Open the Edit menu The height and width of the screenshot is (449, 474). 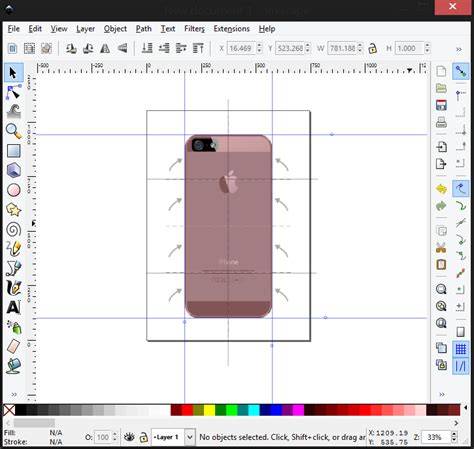point(35,29)
